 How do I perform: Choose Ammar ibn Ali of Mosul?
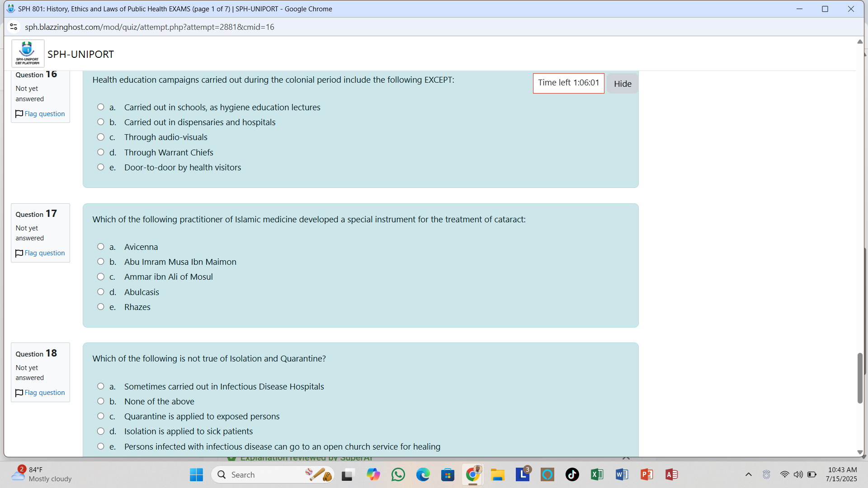[101, 277]
